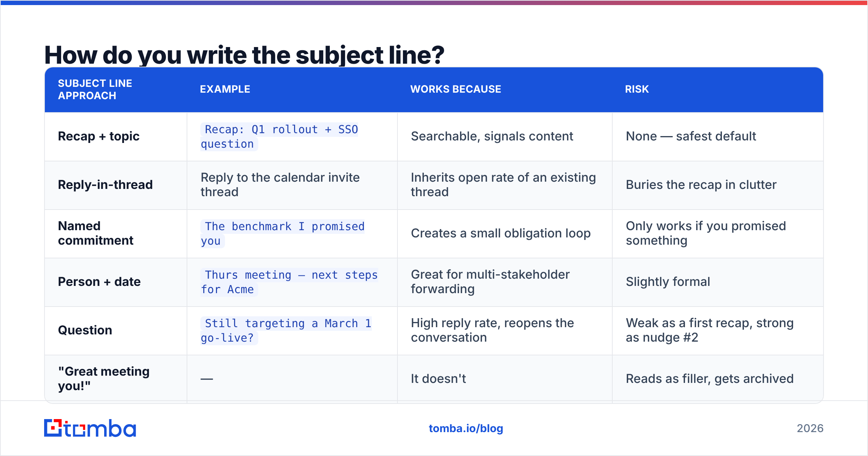Click the 2026 year label

pyautogui.click(x=810, y=428)
